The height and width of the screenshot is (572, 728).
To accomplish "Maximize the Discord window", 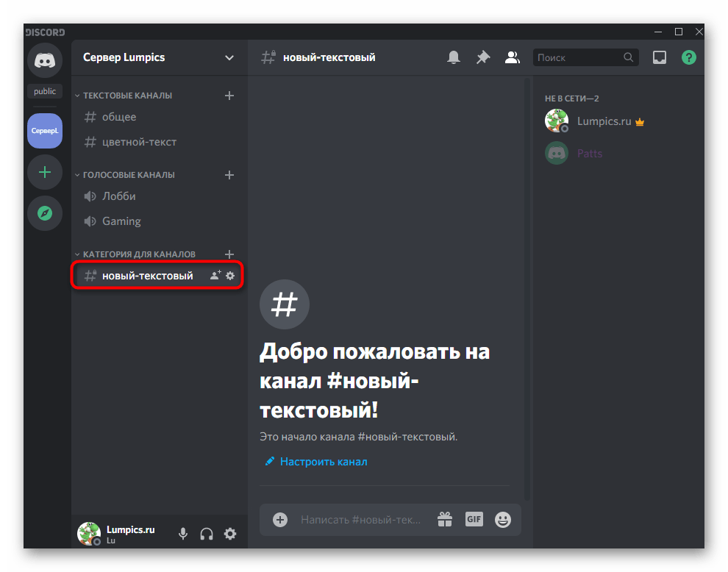I will point(678,32).
